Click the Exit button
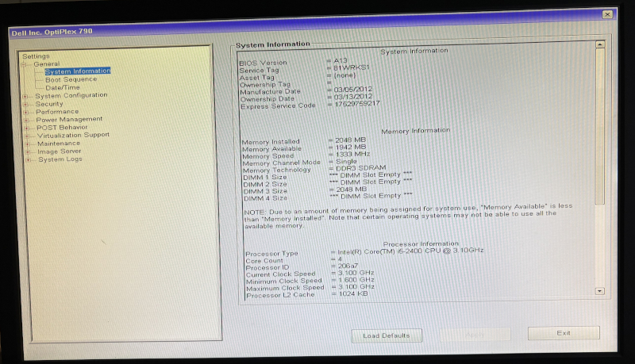 point(564,333)
